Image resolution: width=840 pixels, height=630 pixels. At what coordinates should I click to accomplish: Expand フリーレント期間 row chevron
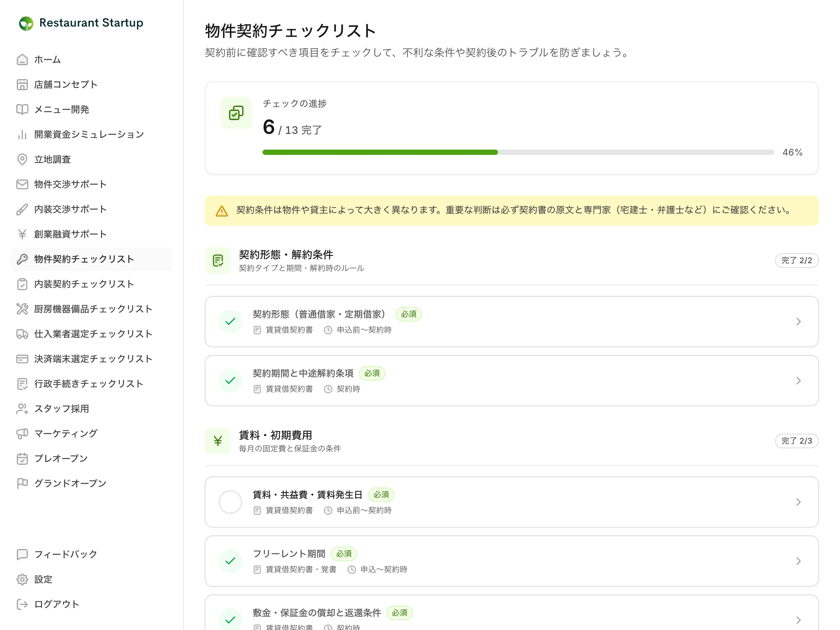(x=799, y=561)
